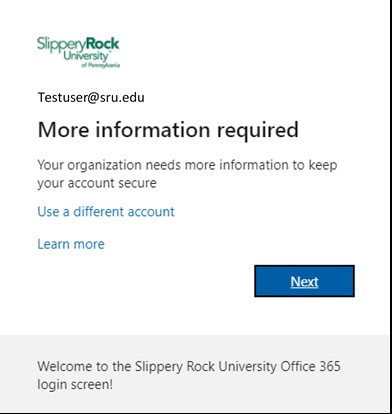Click the word 'information' in the heading
Image resolution: width=392 pixels, height=414 pixels.
[x=153, y=130]
